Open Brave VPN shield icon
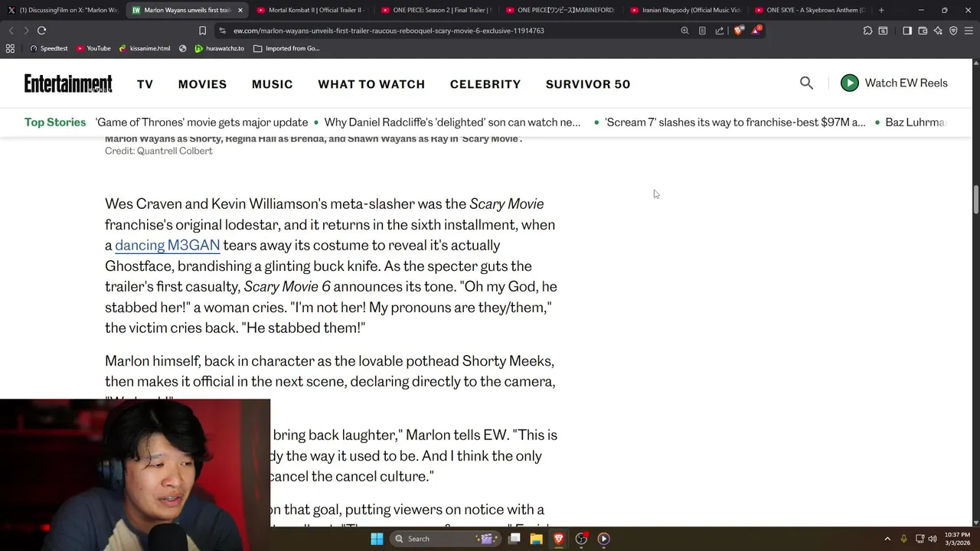 pos(953,31)
